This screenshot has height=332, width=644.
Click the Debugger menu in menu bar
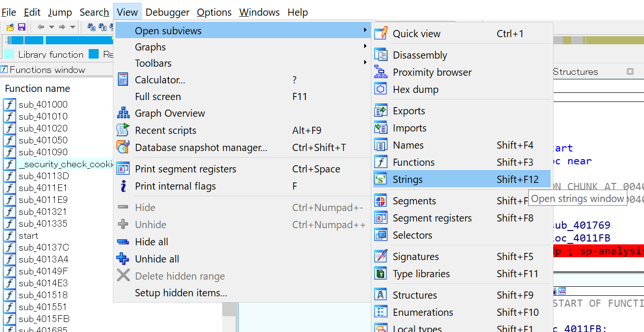point(167,12)
